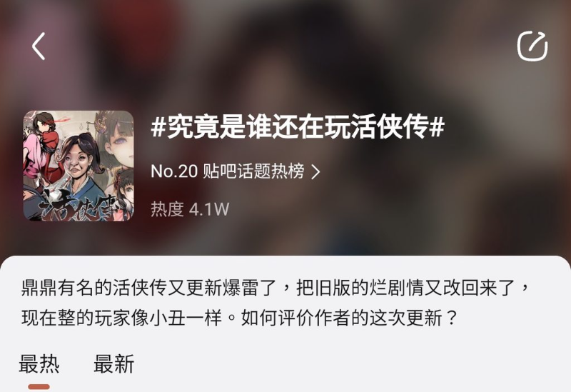Screen dimensions: 571x392
Task: Select the topic title #究竟是谁还在玩活侠传#
Action: pos(298,127)
